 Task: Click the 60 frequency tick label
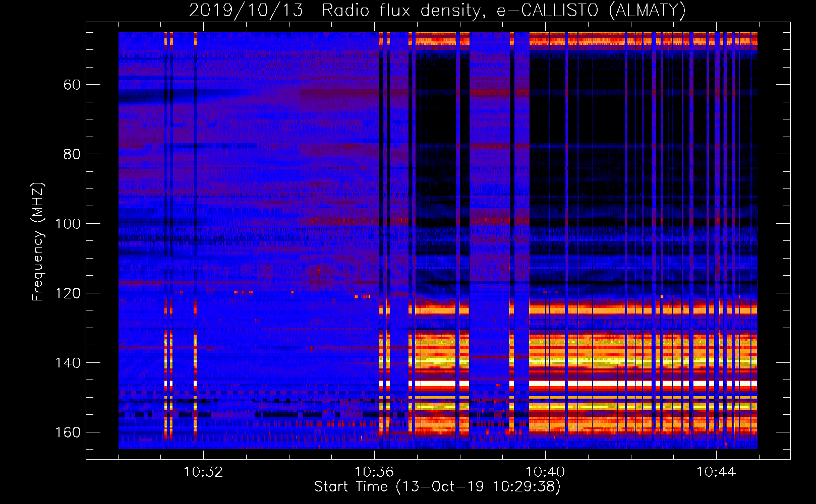72,85
